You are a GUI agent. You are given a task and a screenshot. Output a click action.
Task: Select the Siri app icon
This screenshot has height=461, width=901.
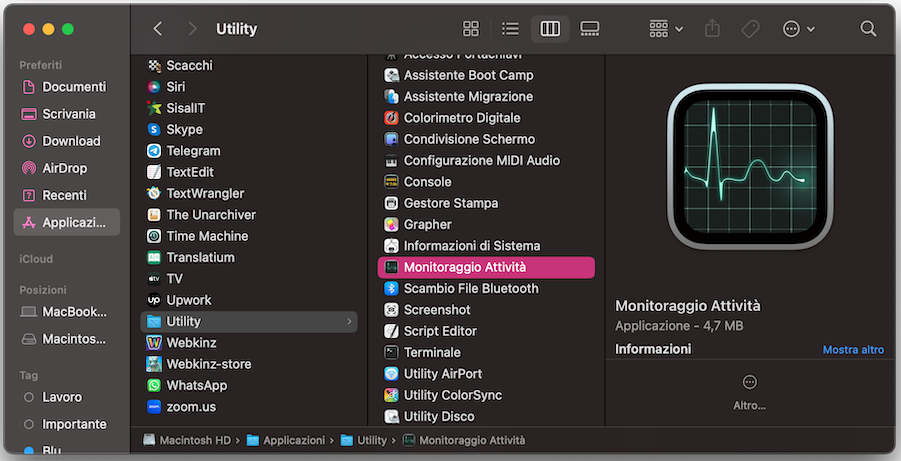coord(154,87)
